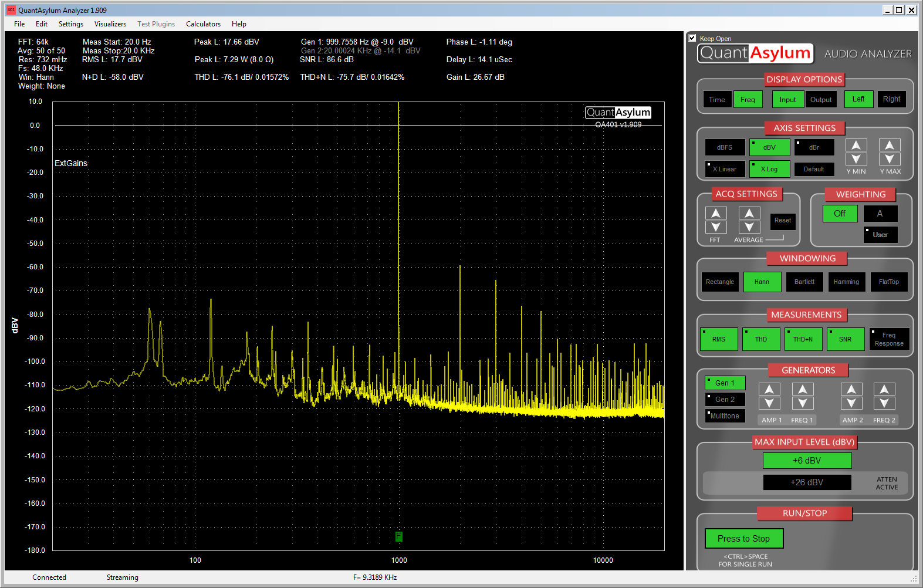Screen dimensions: 923x588
Task: Toggle the SNR measurement
Action: coord(846,339)
